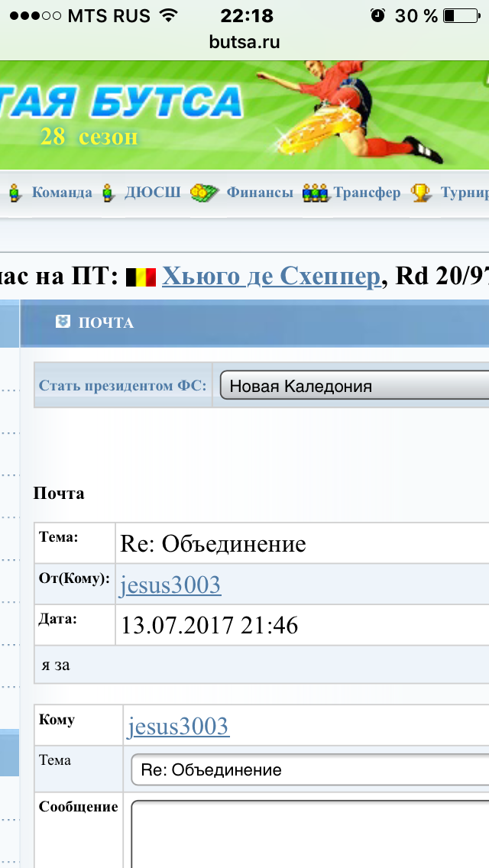Click the ДЮСШ youth academy icon
The width and height of the screenshot is (489, 868).
pos(111,193)
